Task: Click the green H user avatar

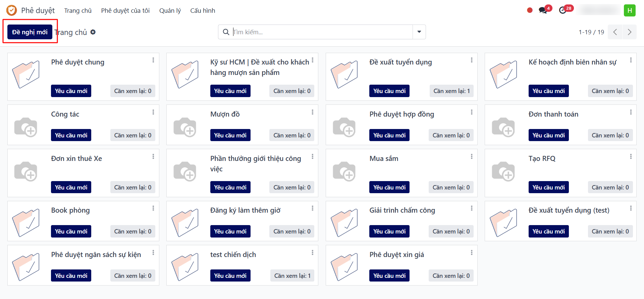Action: pyautogui.click(x=630, y=10)
